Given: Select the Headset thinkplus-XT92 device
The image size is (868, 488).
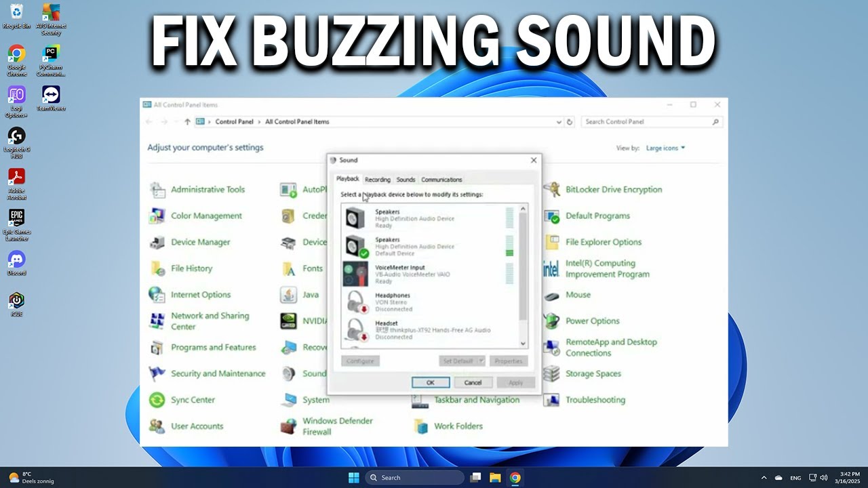Looking at the screenshot, I should 429,330.
